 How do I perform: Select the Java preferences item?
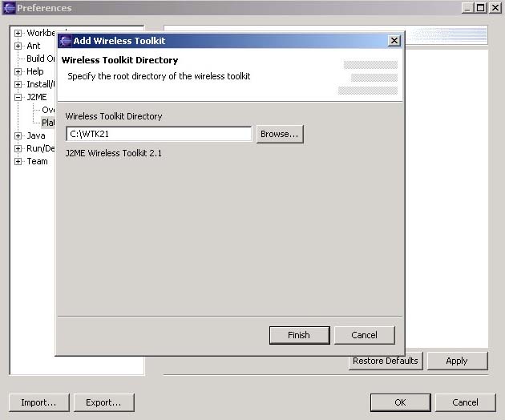(36, 135)
